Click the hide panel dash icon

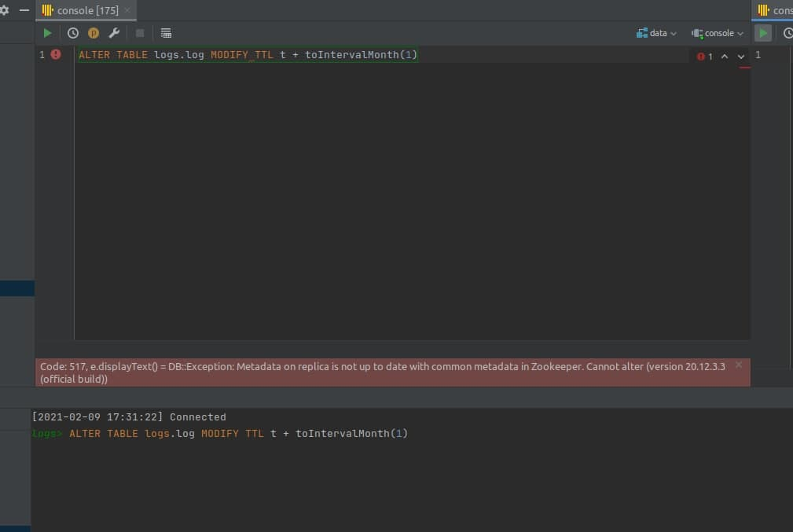(24, 10)
